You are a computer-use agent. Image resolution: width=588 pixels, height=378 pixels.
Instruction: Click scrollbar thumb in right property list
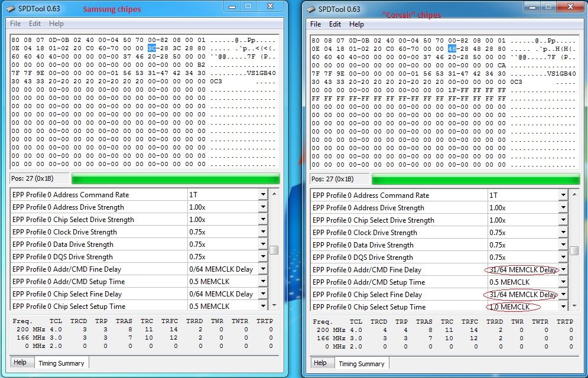pyautogui.click(x=574, y=250)
